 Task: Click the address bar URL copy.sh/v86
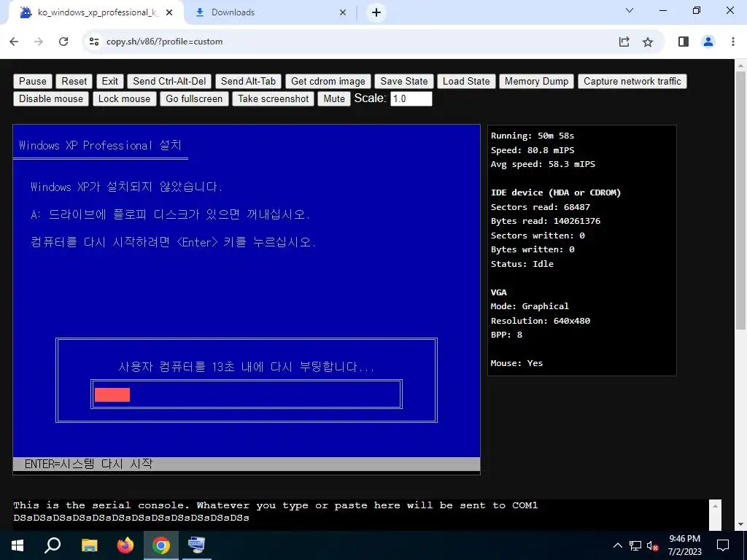[x=164, y=42]
